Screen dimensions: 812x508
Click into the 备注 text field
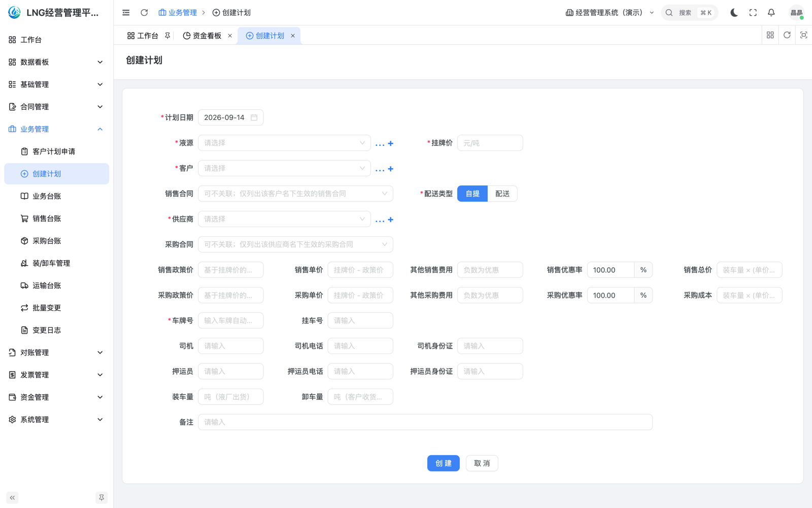point(425,422)
